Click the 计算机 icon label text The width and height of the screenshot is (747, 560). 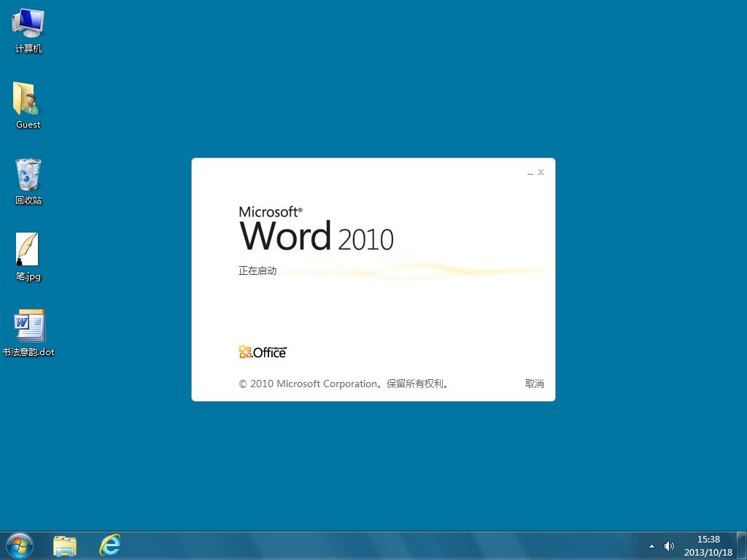[x=28, y=49]
